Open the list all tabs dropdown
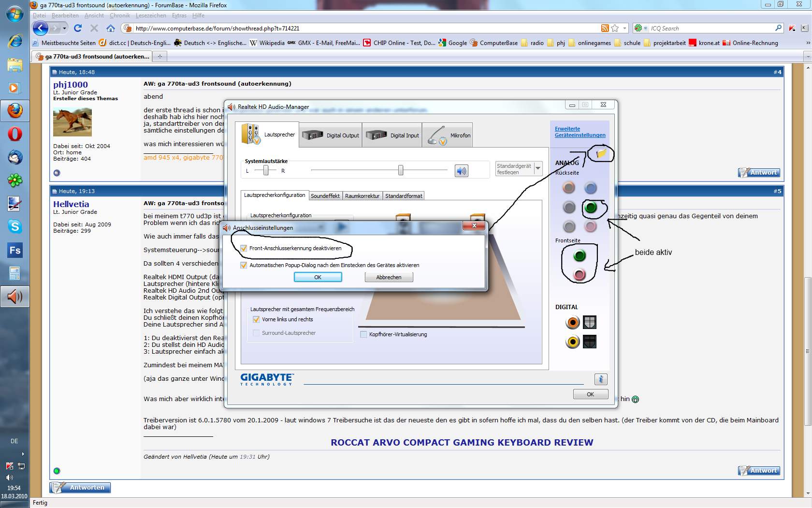Image resolution: width=812 pixels, height=508 pixels. pyautogui.click(x=807, y=57)
